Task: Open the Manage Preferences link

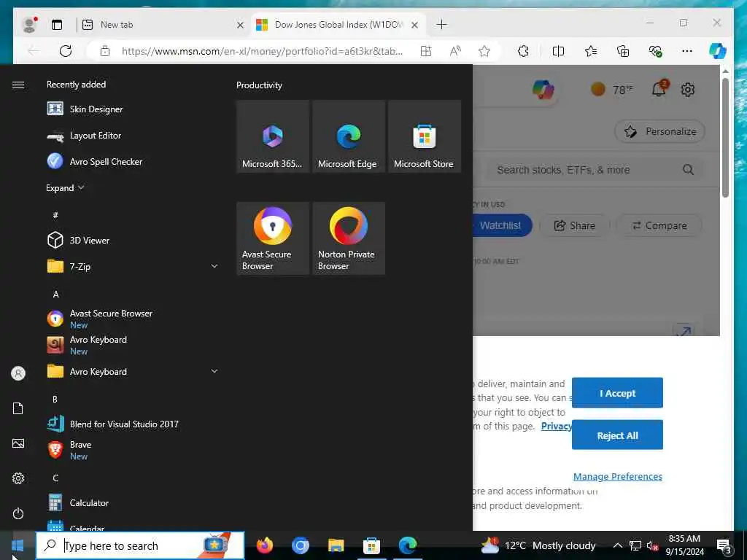Action: pyautogui.click(x=617, y=476)
